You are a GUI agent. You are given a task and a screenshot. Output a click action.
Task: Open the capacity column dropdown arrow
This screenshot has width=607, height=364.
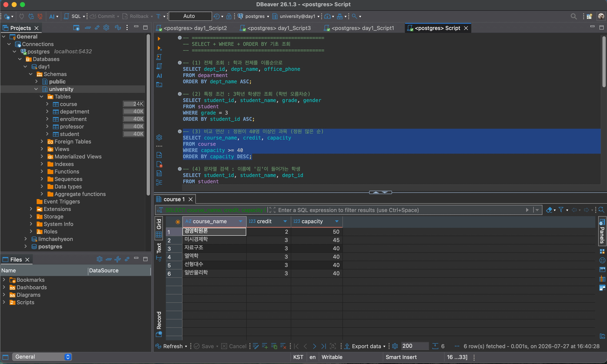(x=337, y=221)
